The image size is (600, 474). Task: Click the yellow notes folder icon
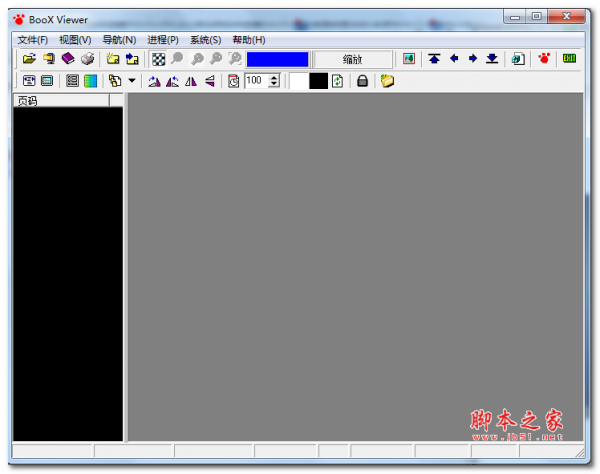[x=387, y=81]
